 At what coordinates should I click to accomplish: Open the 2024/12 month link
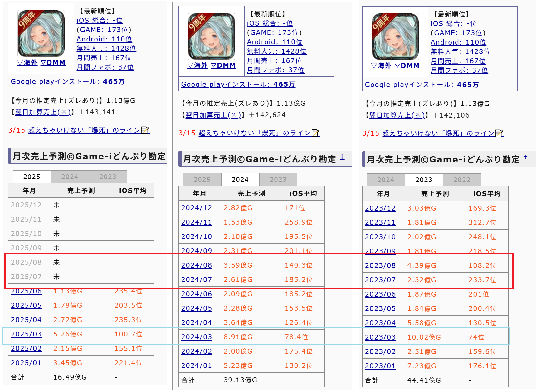(x=197, y=208)
